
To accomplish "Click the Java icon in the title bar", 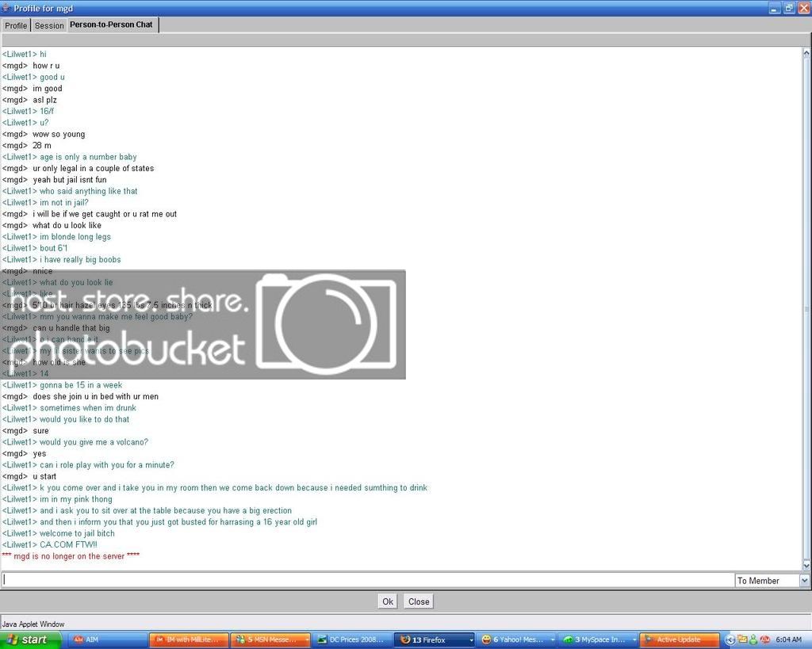I will (6, 8).
